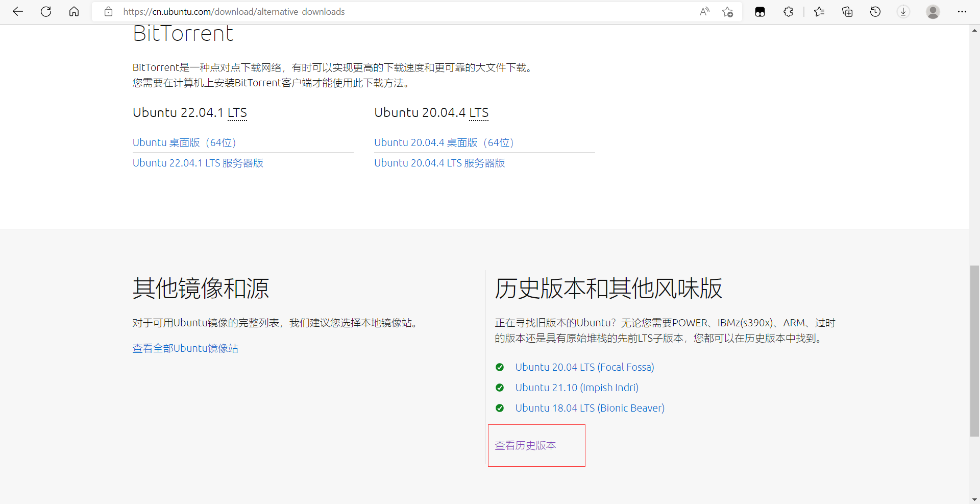Viewport: 980px width, 504px height.
Task: Open browsing History
Action: [x=875, y=12]
